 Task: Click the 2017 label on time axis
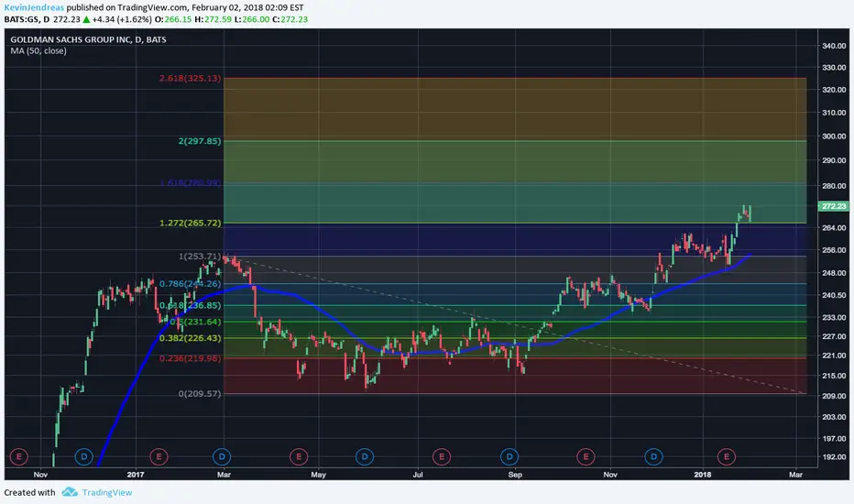tap(136, 475)
